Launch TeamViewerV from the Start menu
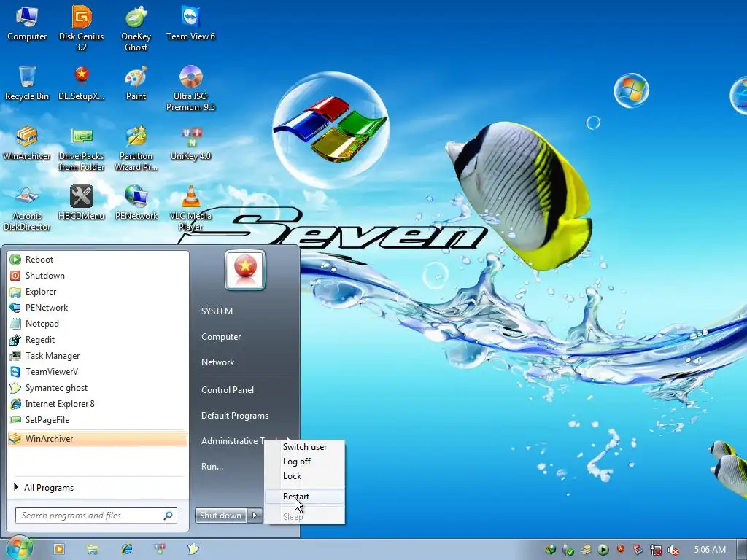Screen dimensions: 747x560 click(x=98, y=372)
